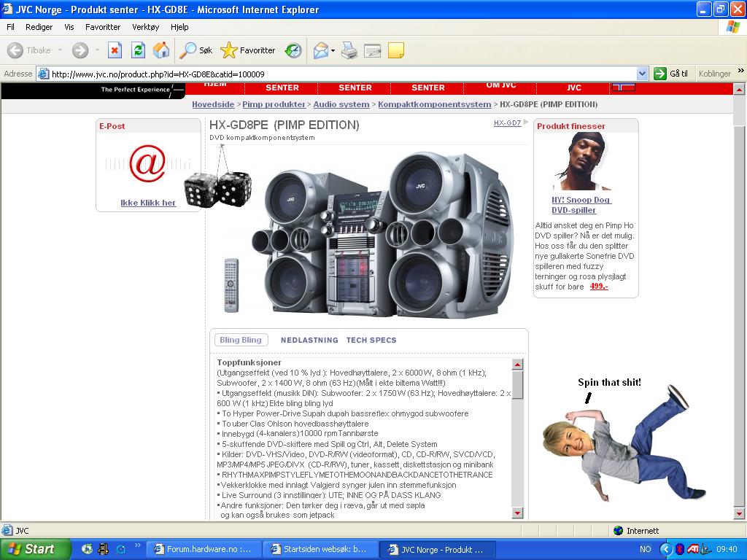Click the Ikke Klikk her link

[148, 203]
